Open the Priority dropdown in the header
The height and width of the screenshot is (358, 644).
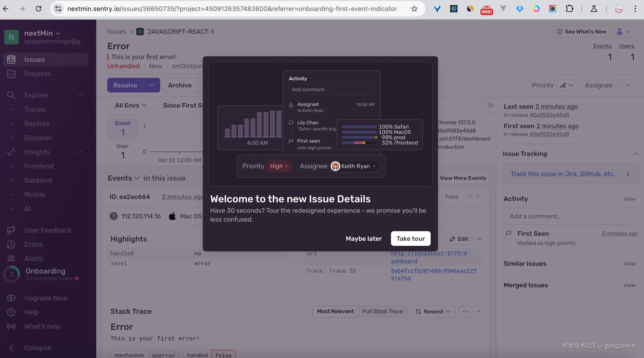pos(567,85)
